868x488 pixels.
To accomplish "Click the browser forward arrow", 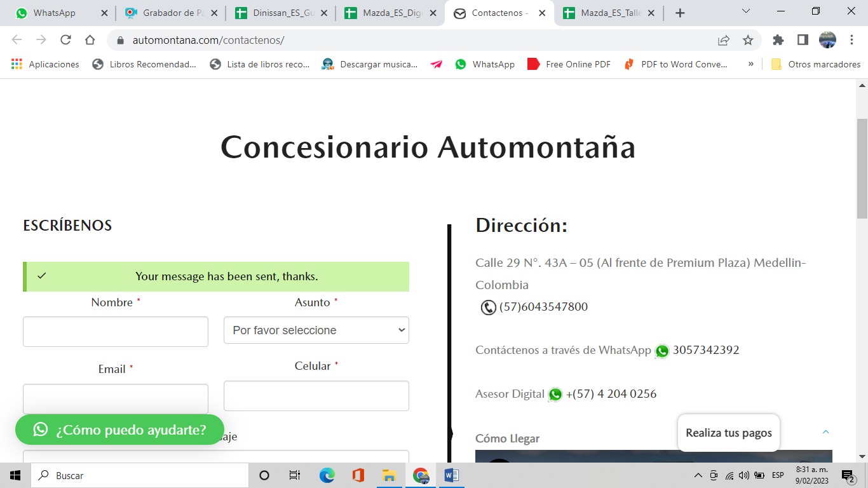I will pyautogui.click(x=41, y=40).
